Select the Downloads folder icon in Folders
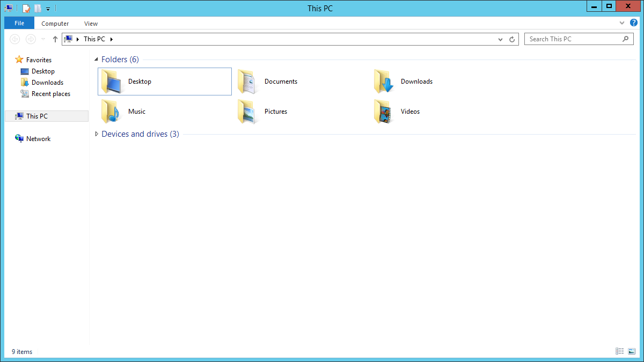 [x=385, y=82]
